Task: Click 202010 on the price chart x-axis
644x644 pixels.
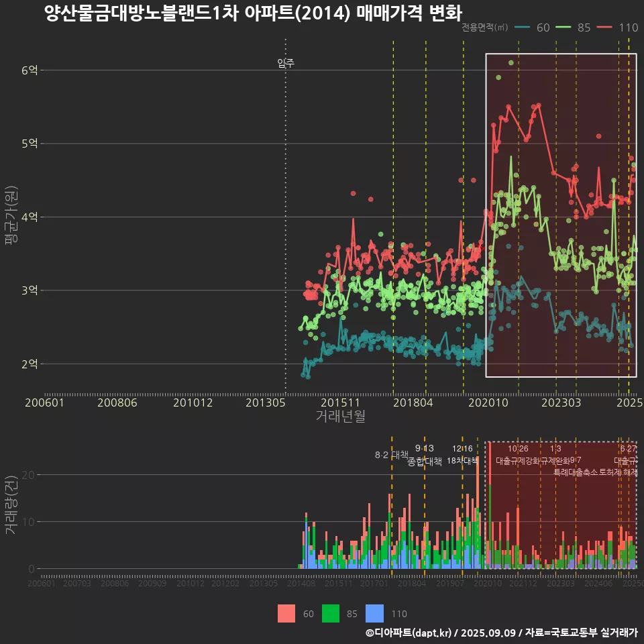Action: tap(488, 402)
